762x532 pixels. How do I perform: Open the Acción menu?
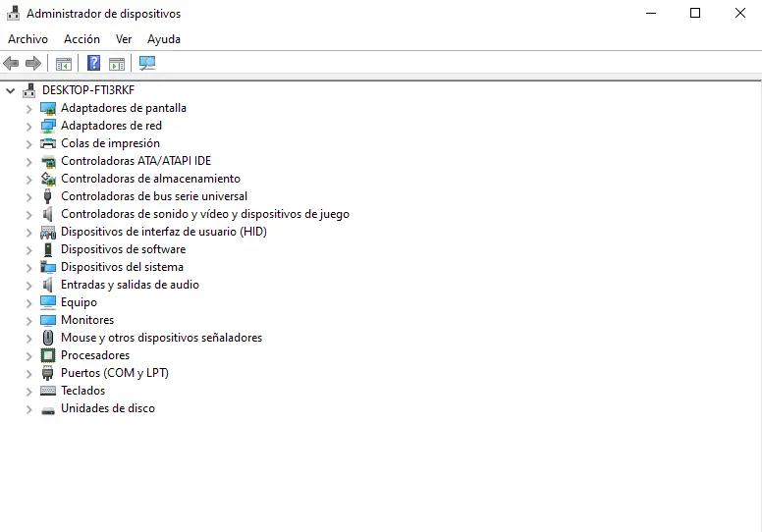click(82, 39)
